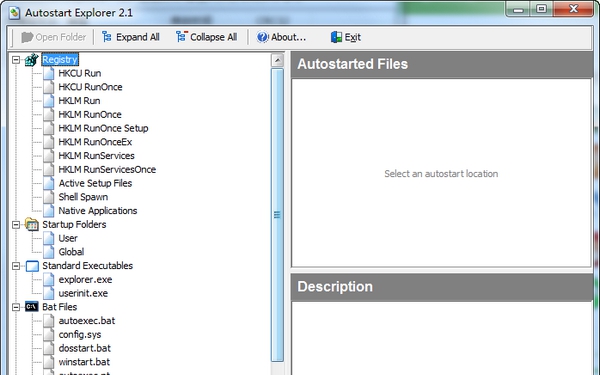
Task: Click the userinit.exe page icon
Action: [49, 293]
